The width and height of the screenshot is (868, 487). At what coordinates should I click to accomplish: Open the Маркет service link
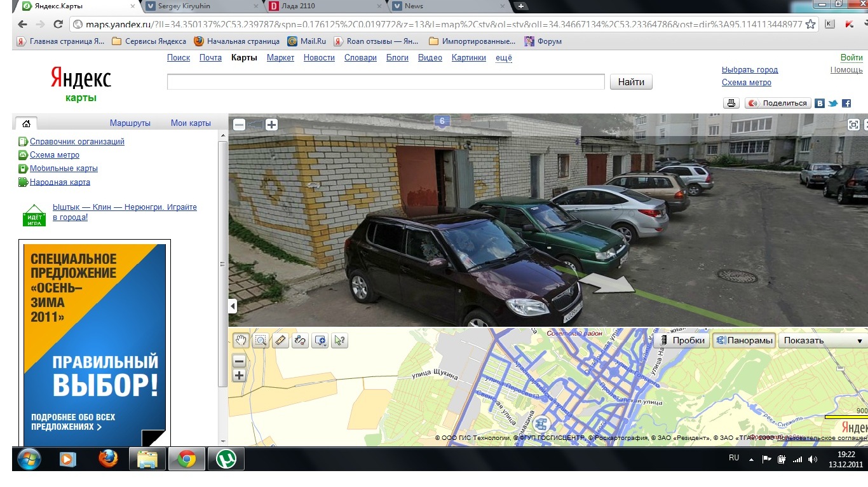click(x=280, y=57)
